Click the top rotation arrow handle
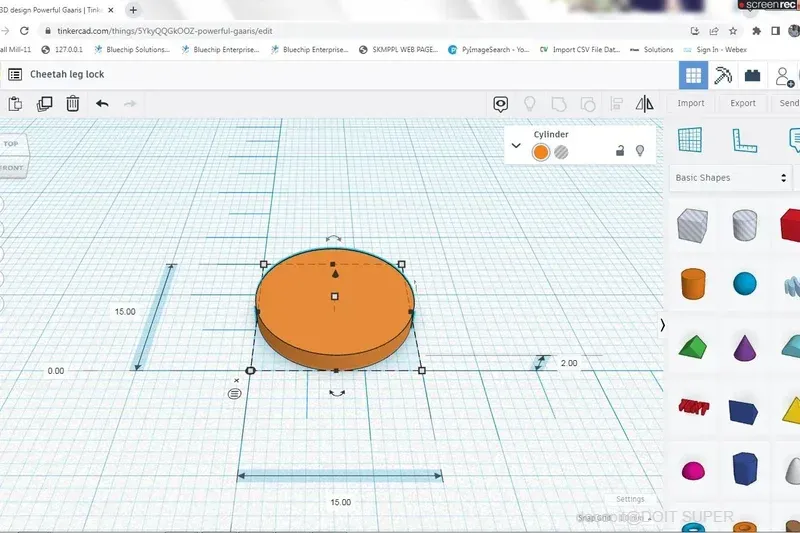Viewport: 800px width, 533px height. click(333, 238)
